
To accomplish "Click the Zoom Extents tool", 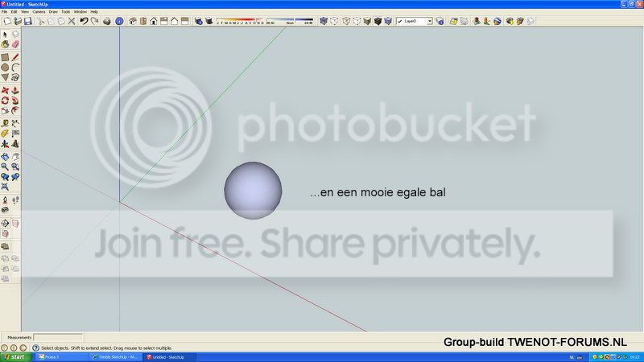I will pos(5,187).
